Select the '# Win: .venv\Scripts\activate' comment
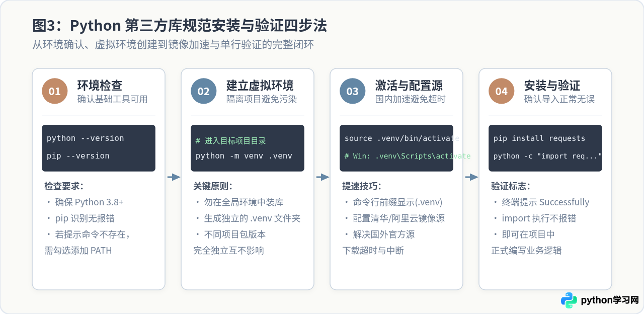 point(408,156)
